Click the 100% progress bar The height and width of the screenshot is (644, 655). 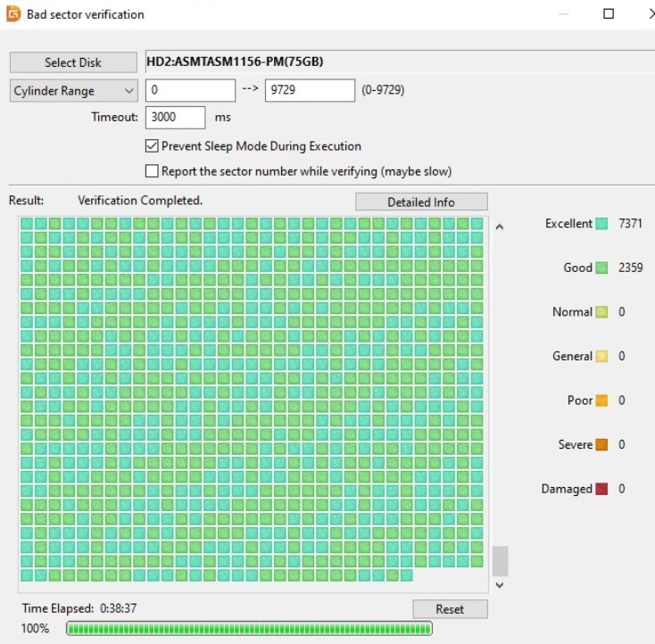coord(249,629)
